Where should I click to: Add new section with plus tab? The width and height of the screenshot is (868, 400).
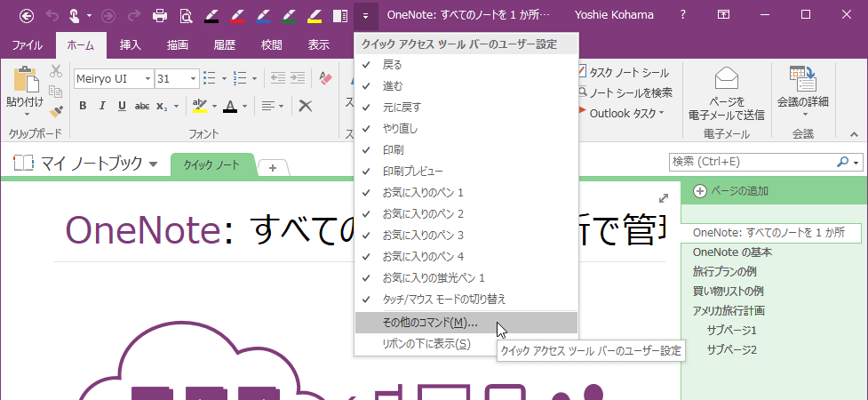click(x=273, y=168)
